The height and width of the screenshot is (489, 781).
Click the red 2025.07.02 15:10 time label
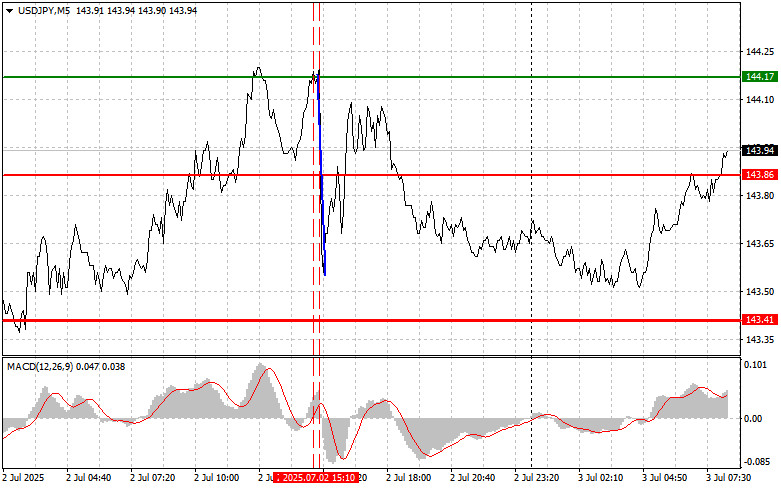click(x=316, y=478)
